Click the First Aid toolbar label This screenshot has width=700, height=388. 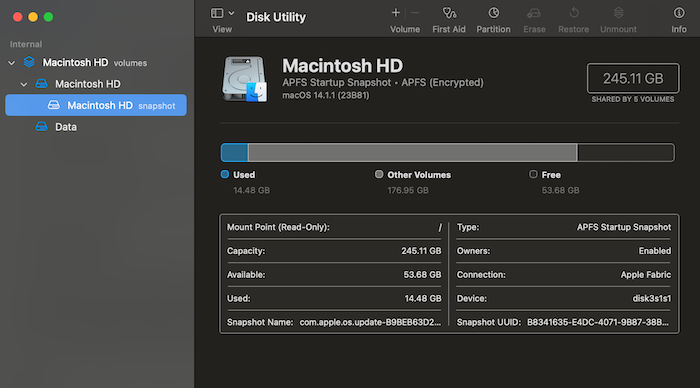coord(449,29)
